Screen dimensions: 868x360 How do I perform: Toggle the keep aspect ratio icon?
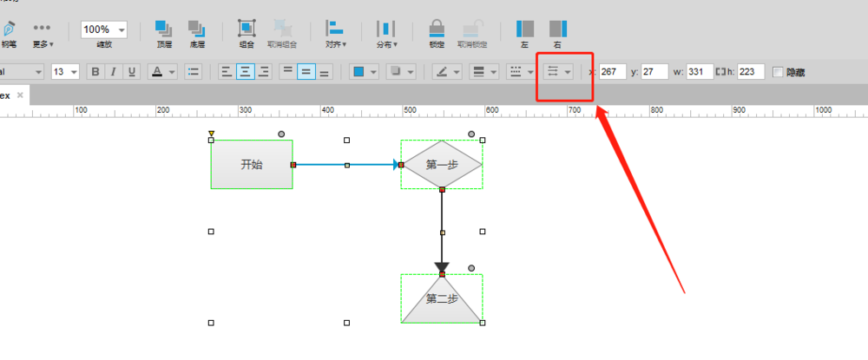(x=720, y=72)
